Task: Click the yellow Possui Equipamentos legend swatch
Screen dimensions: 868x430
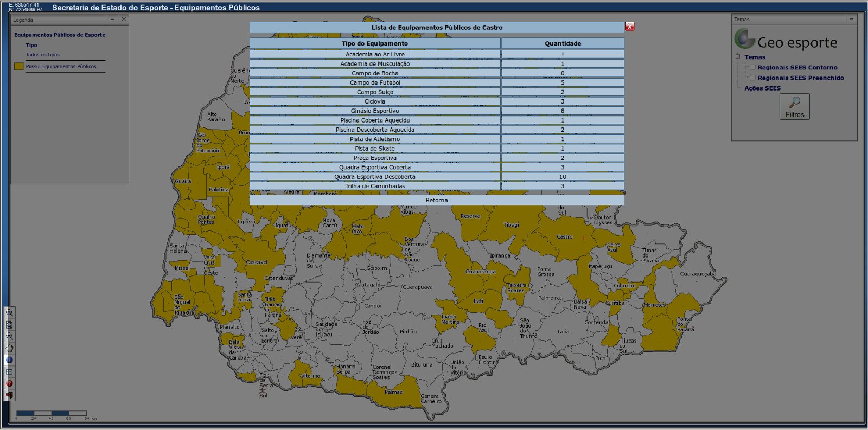Action: [19, 66]
